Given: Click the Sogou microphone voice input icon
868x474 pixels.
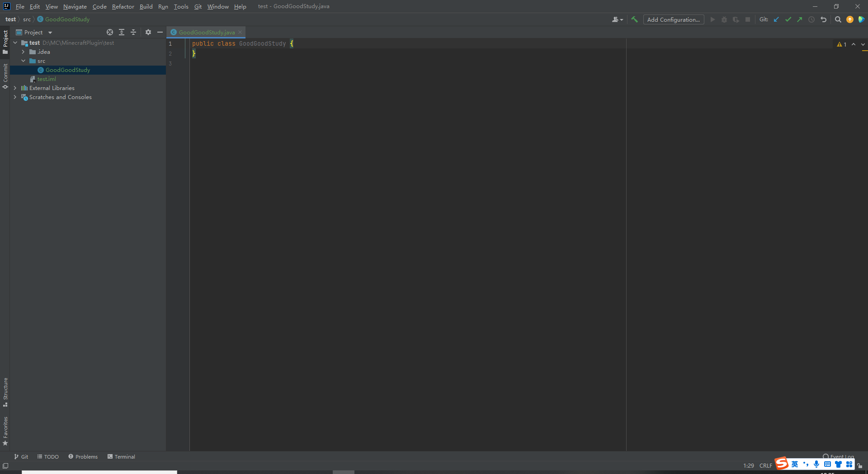Looking at the screenshot, I should [816, 464].
